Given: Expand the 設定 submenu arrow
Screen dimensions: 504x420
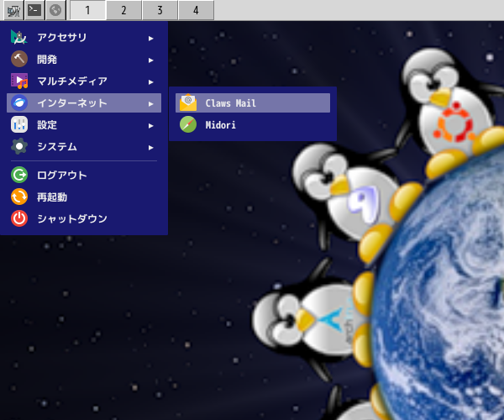Looking at the screenshot, I should point(150,126).
